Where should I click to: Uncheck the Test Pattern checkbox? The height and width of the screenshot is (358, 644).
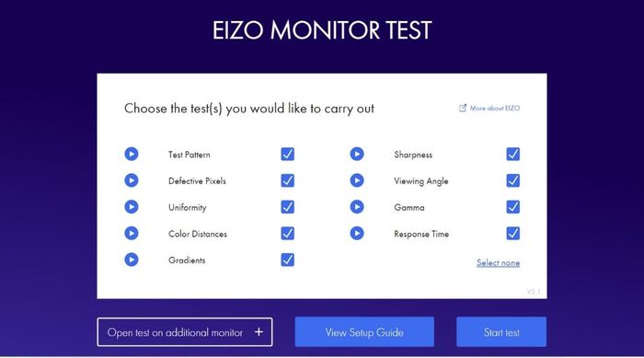pos(287,154)
